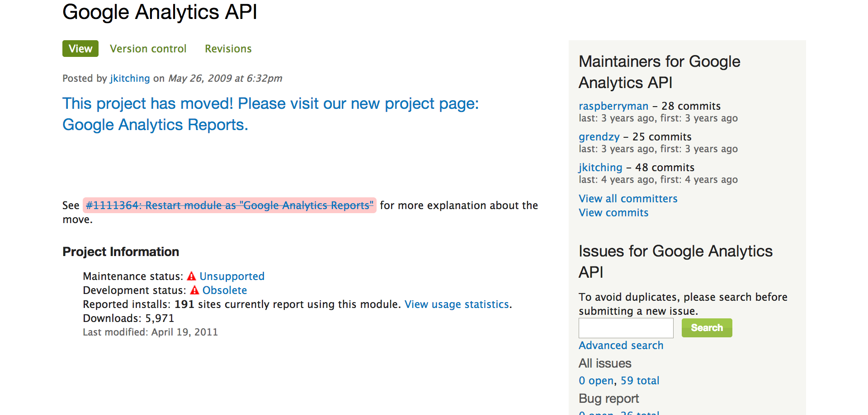Click the red warning icon beside Unsupported

point(192,276)
